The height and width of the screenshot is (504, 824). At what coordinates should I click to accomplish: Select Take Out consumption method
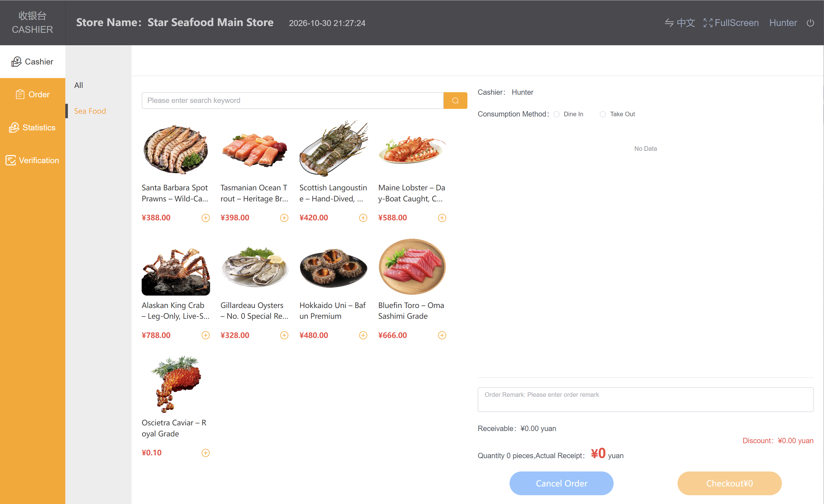617,114
